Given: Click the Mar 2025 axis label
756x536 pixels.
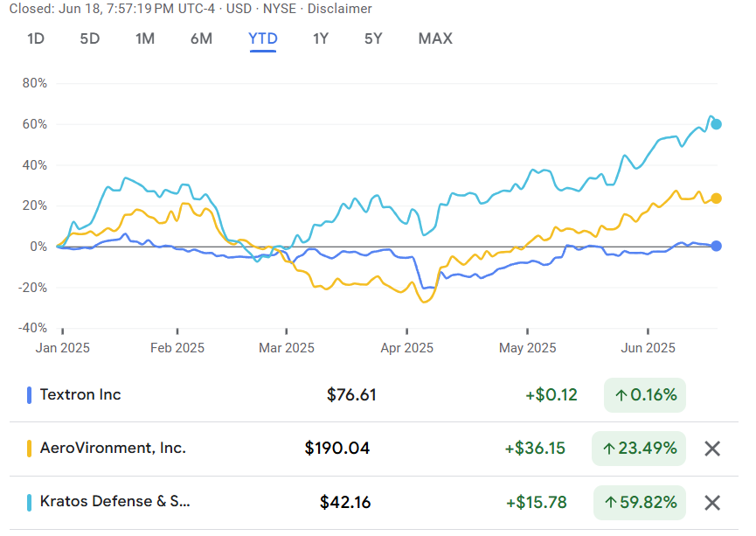Looking at the screenshot, I should 287,348.
